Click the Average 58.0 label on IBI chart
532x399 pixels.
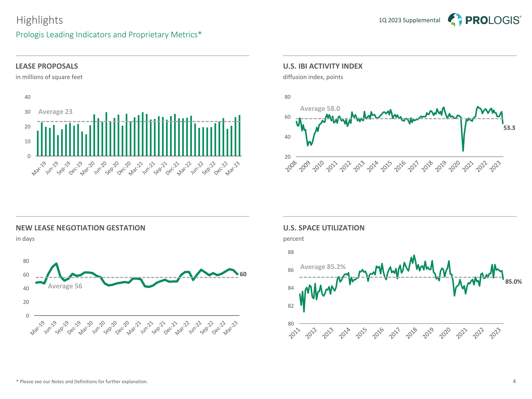[x=320, y=109]
